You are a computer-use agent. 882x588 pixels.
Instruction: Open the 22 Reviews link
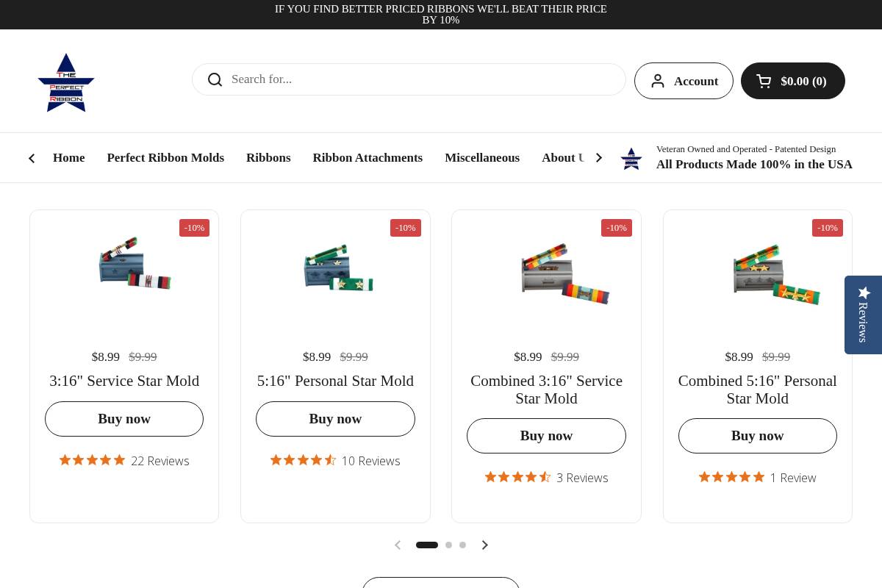[x=160, y=461]
